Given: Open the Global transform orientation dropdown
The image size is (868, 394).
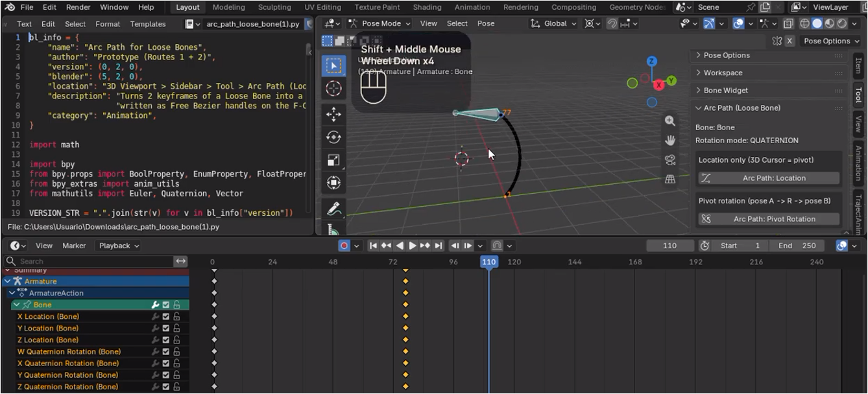Looking at the screenshot, I should 553,23.
